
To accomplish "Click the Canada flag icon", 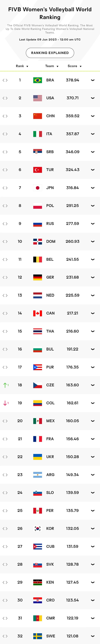I will coord(38,313).
